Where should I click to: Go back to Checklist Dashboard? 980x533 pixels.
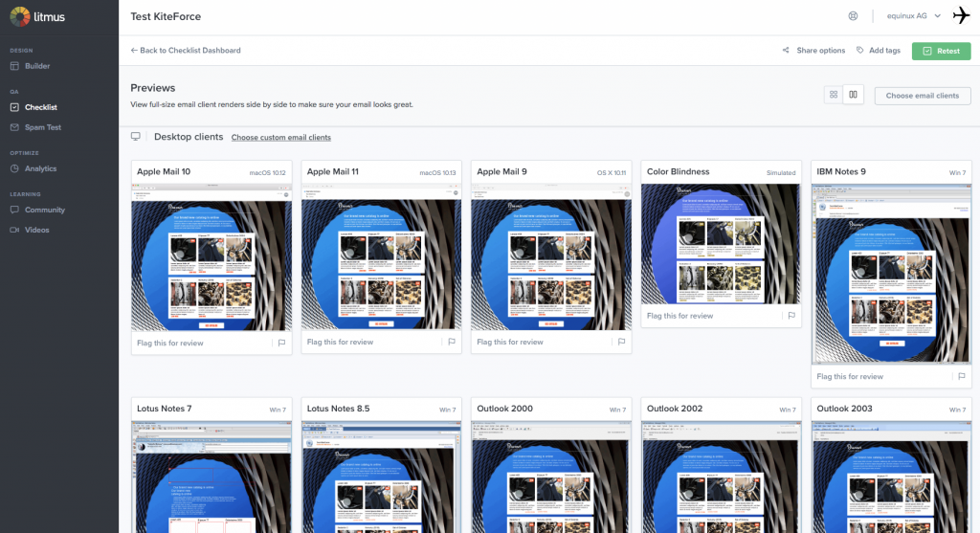[186, 51]
